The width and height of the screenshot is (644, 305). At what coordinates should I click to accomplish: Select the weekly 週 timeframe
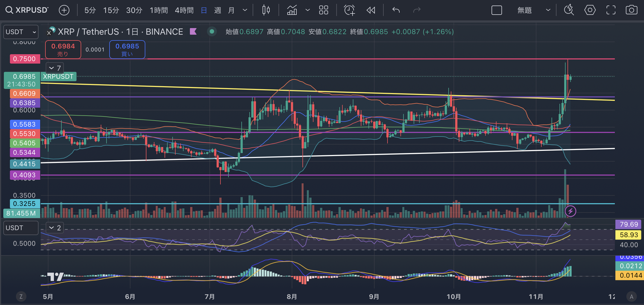[217, 10]
